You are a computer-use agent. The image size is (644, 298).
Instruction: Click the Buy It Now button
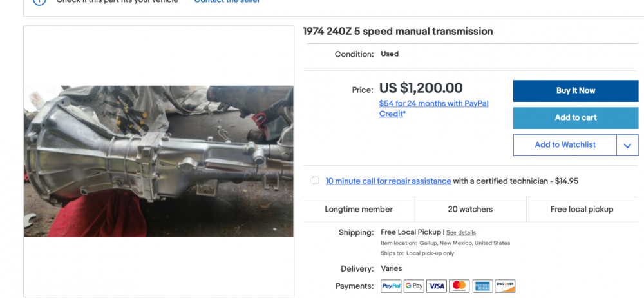[575, 90]
